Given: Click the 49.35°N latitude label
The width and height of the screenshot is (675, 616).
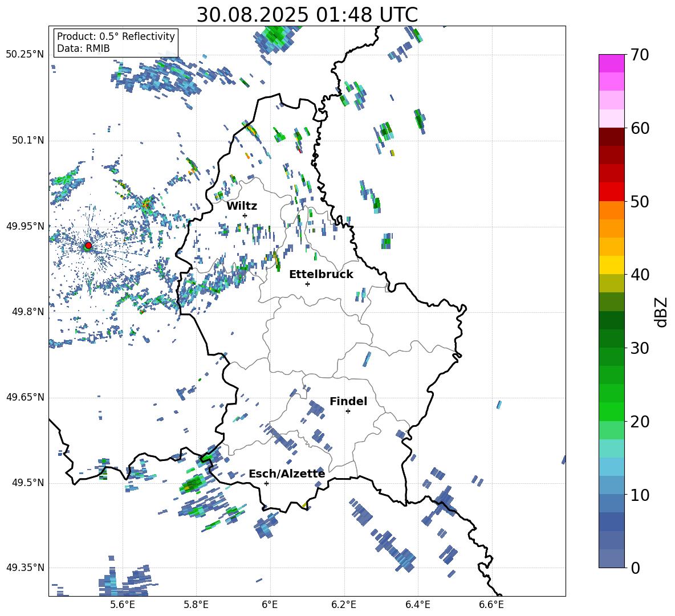Looking at the screenshot, I should pos(25,568).
